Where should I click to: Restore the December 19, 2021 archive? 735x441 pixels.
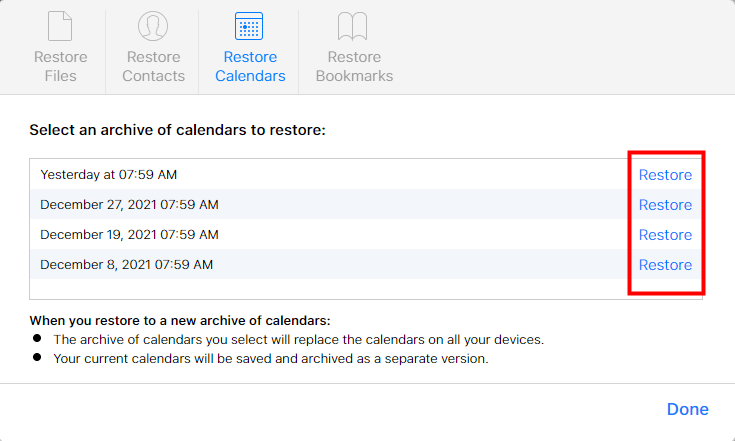tap(665, 235)
